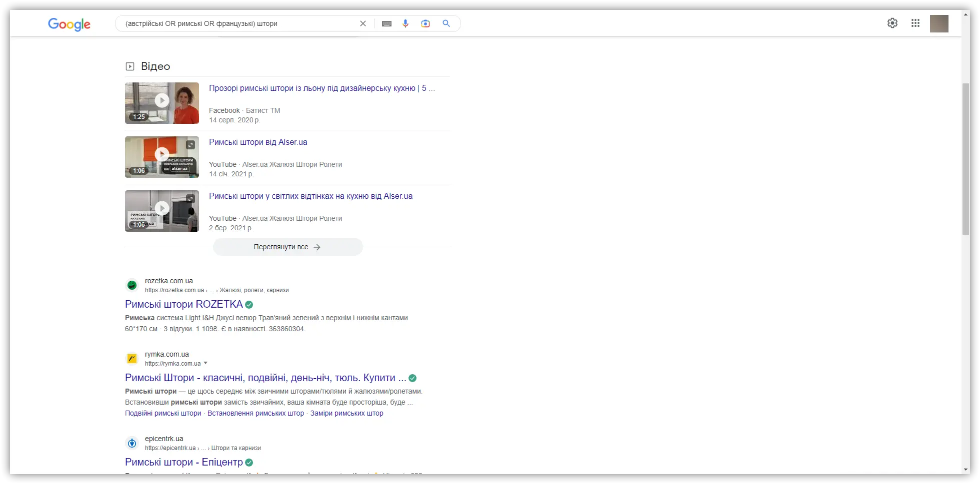This screenshot has width=980, height=484.
Task: Open the 'Римські штори ROZETKA' result
Action: 183,304
